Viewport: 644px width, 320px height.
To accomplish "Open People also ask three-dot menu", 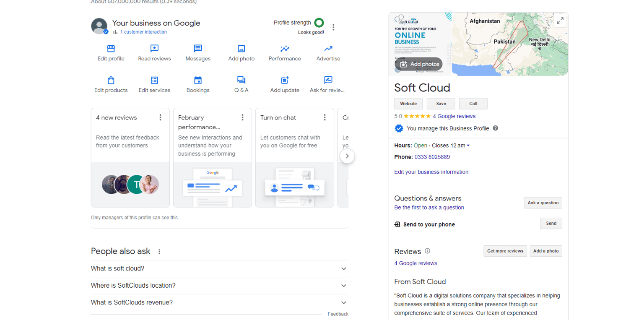I will click(x=159, y=252).
